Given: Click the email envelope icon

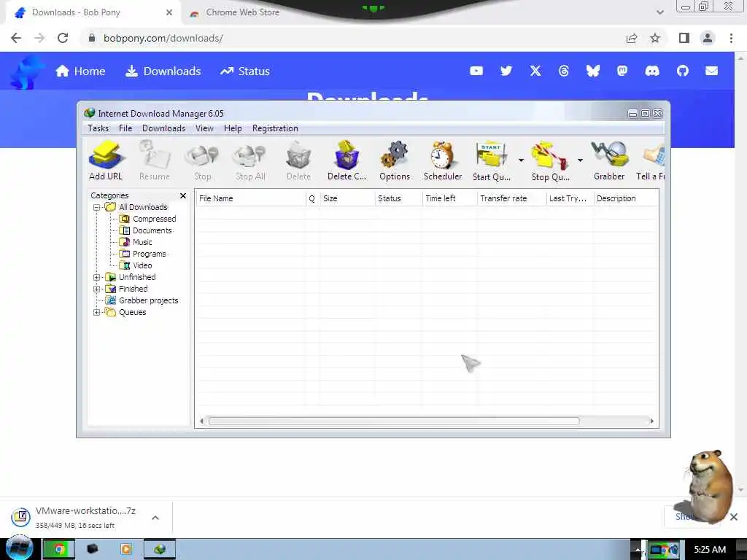Looking at the screenshot, I should pyautogui.click(x=712, y=71).
